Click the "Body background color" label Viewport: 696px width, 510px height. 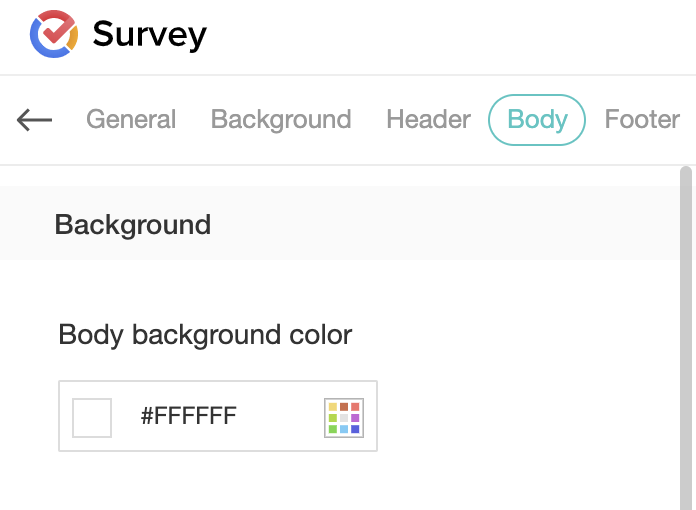[x=205, y=334]
